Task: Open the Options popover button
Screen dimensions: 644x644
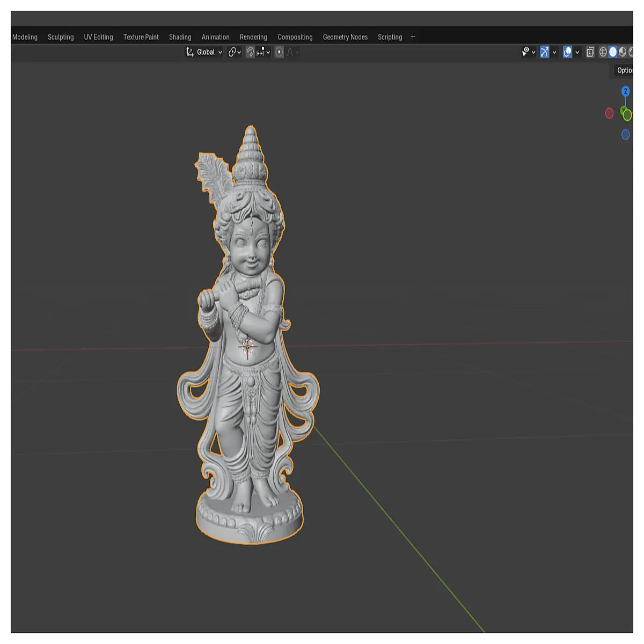Action: (624, 70)
